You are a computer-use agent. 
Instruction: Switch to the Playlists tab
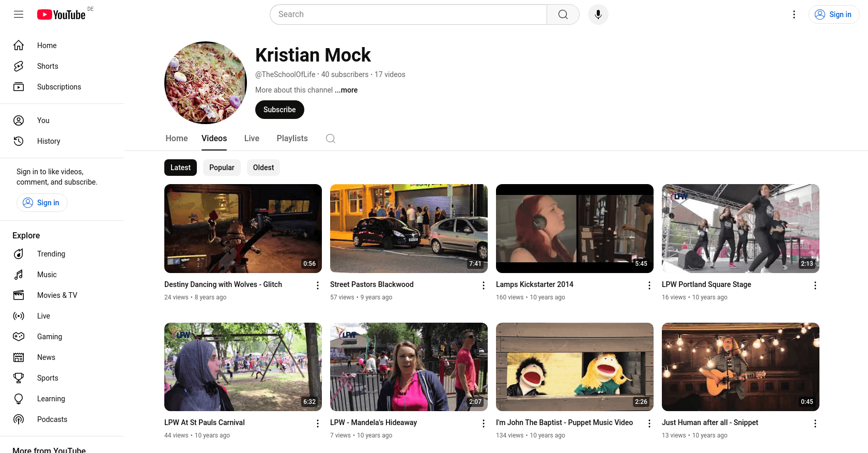click(x=292, y=139)
